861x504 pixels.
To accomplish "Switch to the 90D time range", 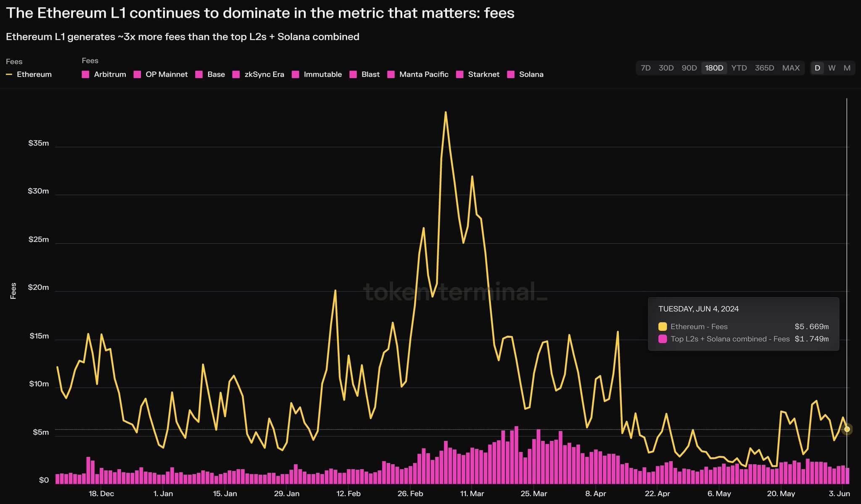I will 689,68.
